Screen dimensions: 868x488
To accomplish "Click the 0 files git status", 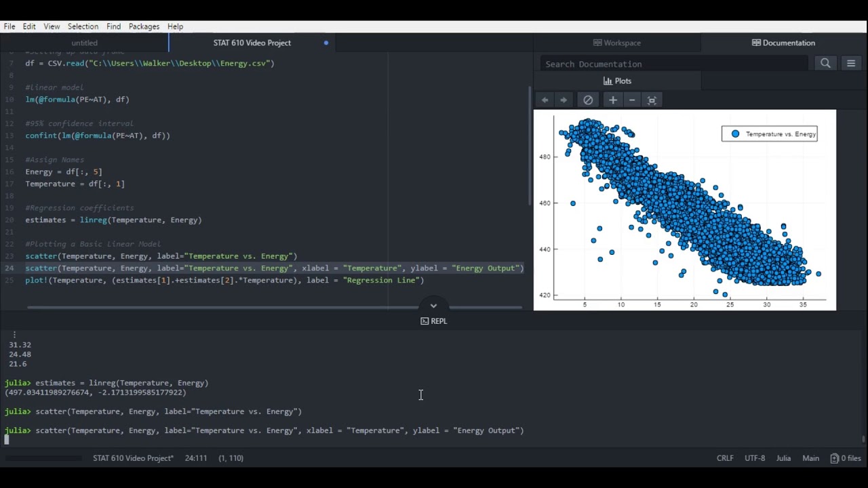I will (x=846, y=458).
